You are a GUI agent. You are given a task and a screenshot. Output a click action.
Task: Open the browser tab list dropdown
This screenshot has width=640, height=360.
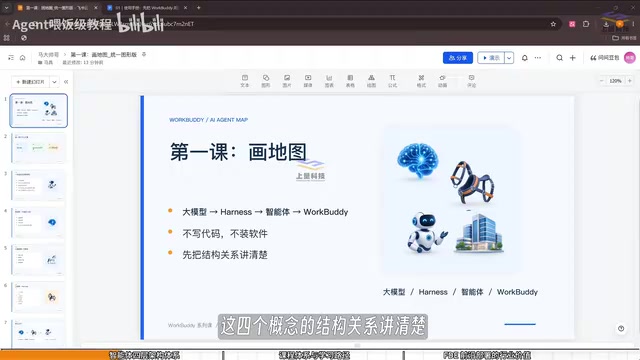(7, 7)
